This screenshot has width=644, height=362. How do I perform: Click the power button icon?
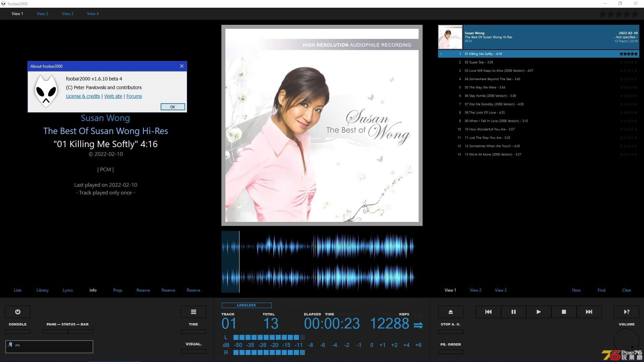pyautogui.click(x=18, y=312)
